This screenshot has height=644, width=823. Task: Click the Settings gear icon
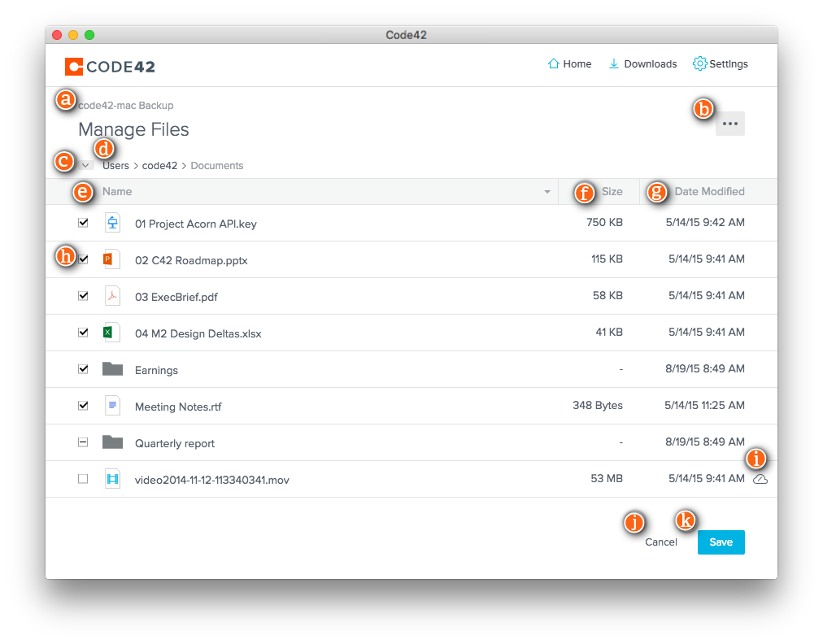[x=699, y=63]
